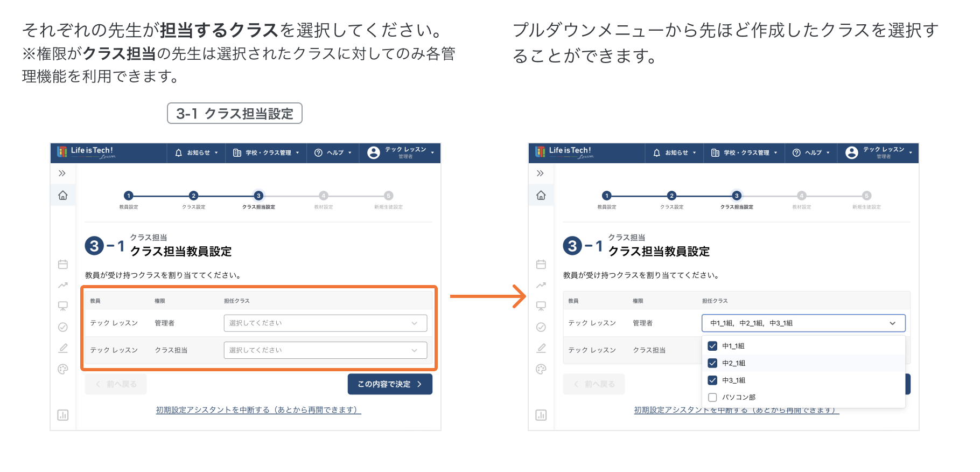
Task: Click the check-circle icon in right screenshot sidebar
Action: (x=541, y=327)
